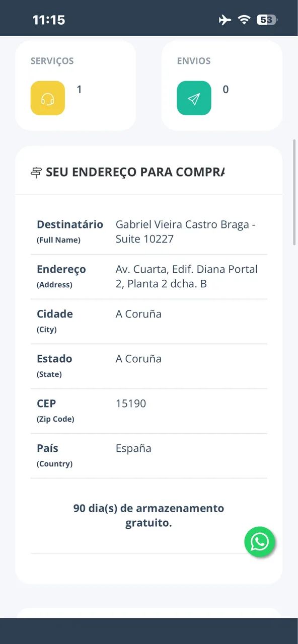Open the Serviços card
This screenshot has width=298, height=644.
(76, 86)
